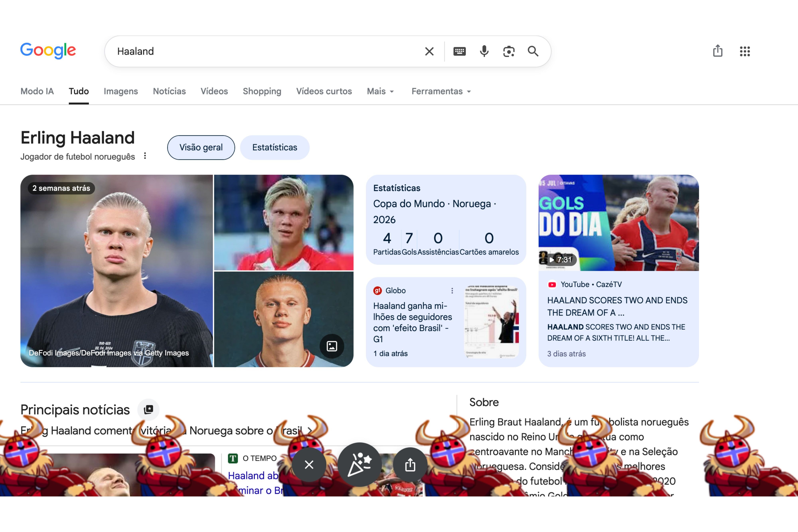
Task: Submit search with magnifying glass icon
Action: 533,51
